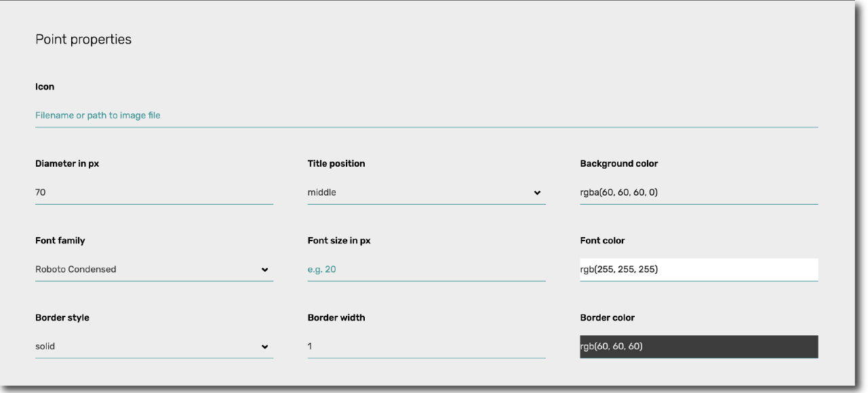Click the Font family label

60,241
